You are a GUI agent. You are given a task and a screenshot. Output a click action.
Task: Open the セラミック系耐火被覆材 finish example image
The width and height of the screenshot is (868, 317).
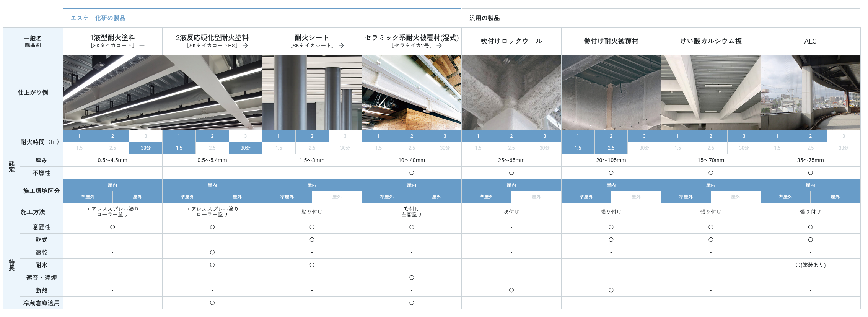412,93
